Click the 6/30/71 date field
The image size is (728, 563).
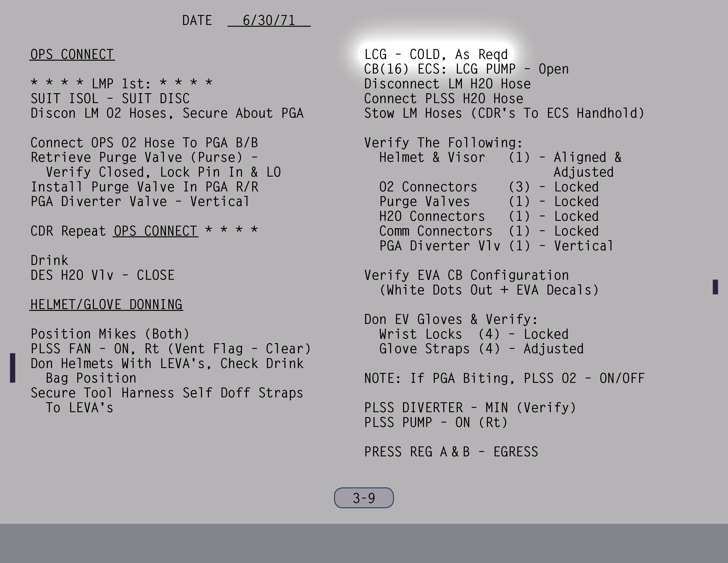click(269, 20)
